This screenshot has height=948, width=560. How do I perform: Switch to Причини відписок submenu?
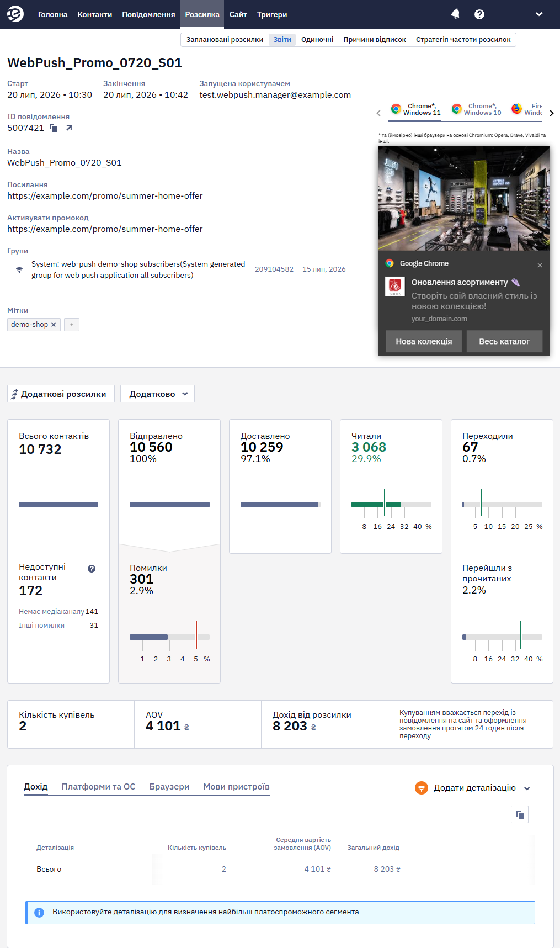375,40
